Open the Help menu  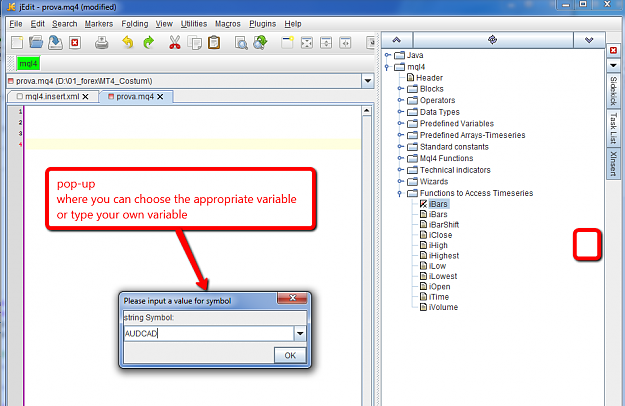pos(293,24)
